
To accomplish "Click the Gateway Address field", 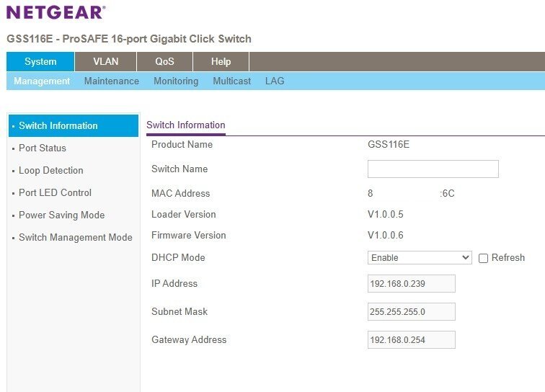I will (x=412, y=340).
